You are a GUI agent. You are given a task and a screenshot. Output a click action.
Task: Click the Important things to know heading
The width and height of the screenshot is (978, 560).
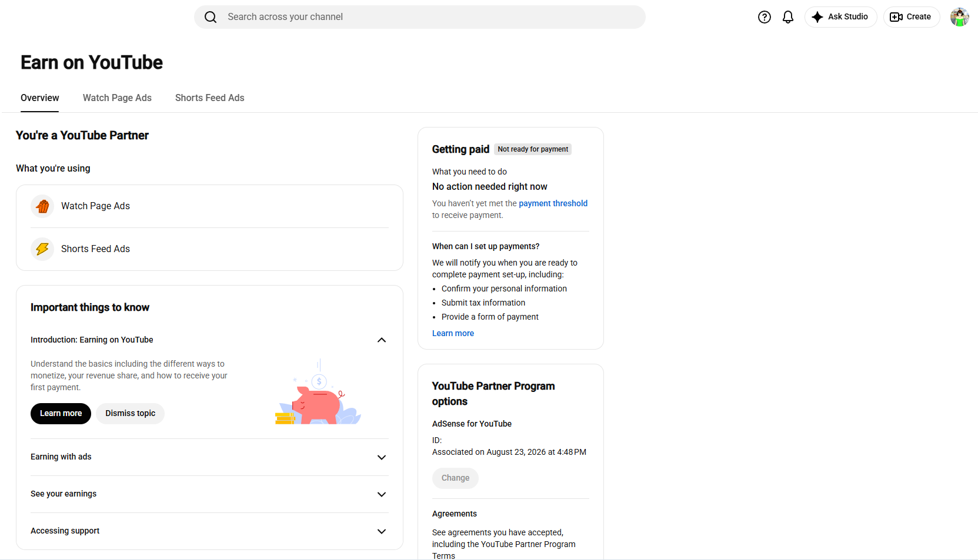click(x=90, y=307)
